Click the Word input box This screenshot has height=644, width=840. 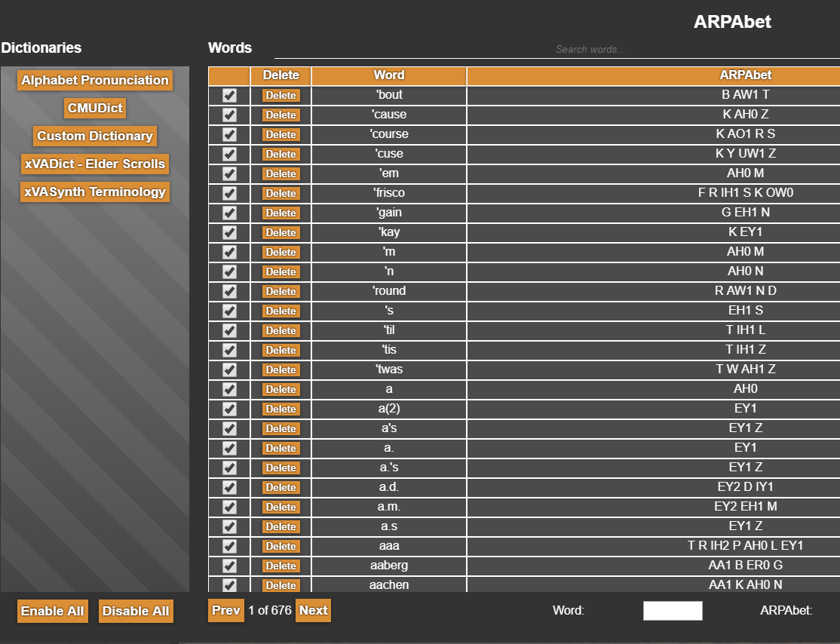[673, 611]
